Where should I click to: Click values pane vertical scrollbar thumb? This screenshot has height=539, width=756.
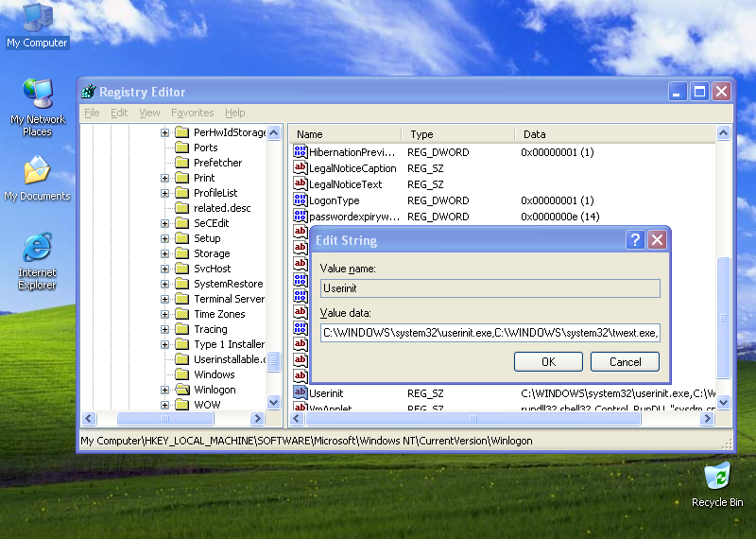point(723,317)
